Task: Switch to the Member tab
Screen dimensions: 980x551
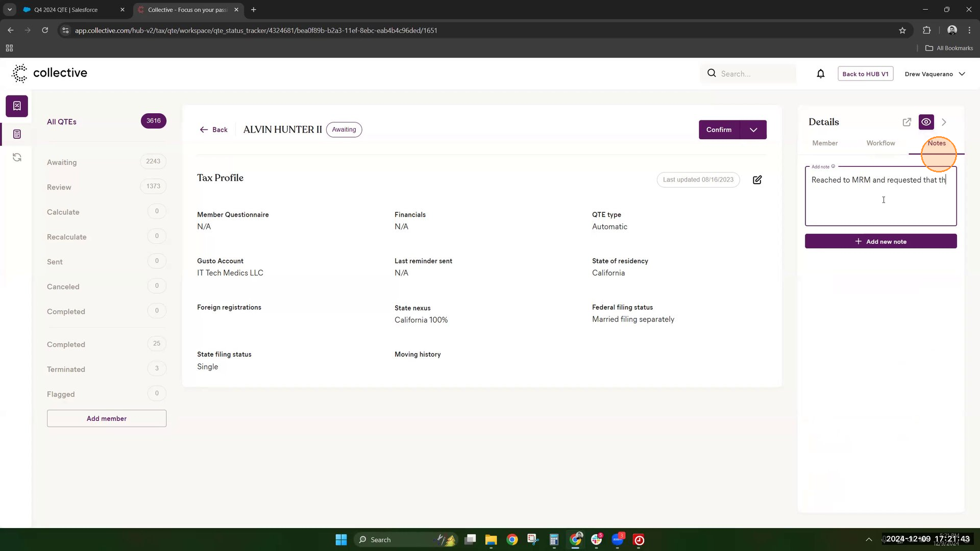Action: 825,143
